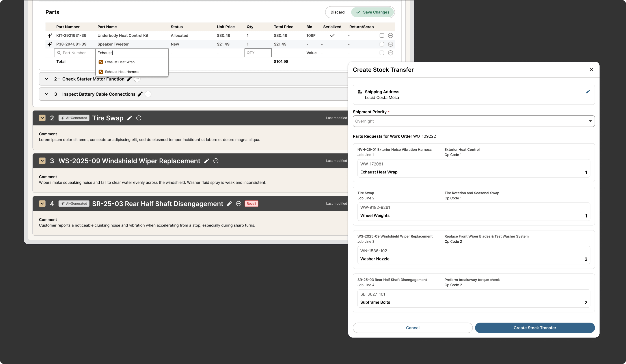Open the more options circle for Windshield Wiper Replacement
The image size is (626, 364).
(x=216, y=161)
